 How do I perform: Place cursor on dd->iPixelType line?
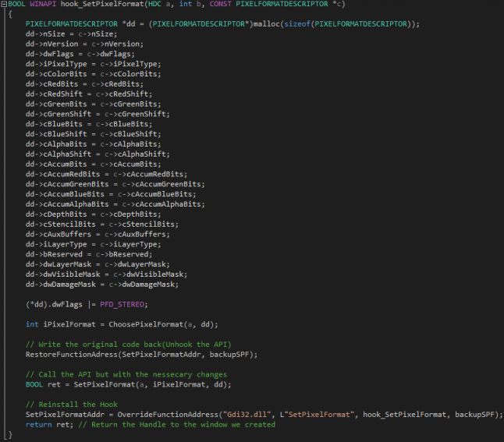point(81,64)
